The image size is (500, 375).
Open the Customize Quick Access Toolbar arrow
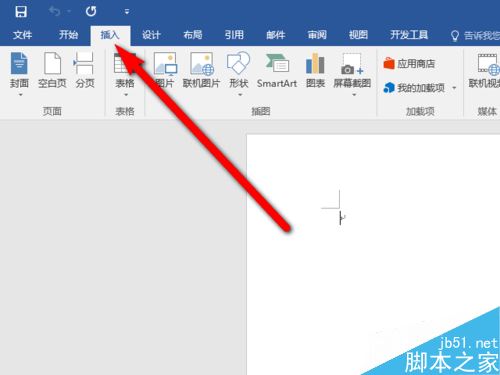pyautogui.click(x=127, y=12)
